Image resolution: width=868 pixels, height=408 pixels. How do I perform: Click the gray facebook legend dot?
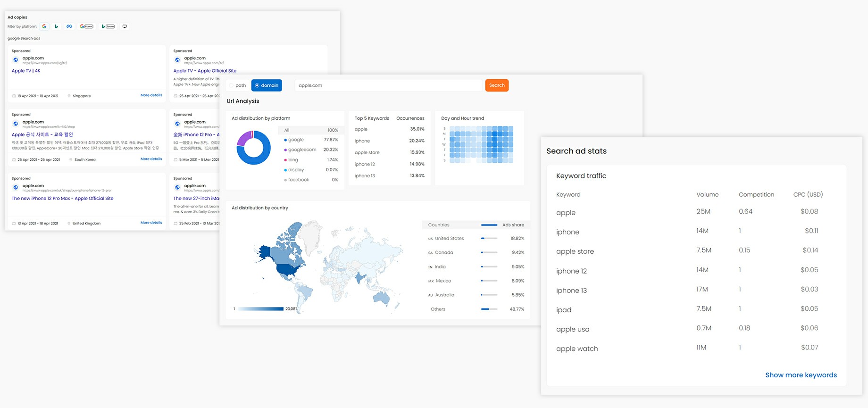pyautogui.click(x=285, y=180)
